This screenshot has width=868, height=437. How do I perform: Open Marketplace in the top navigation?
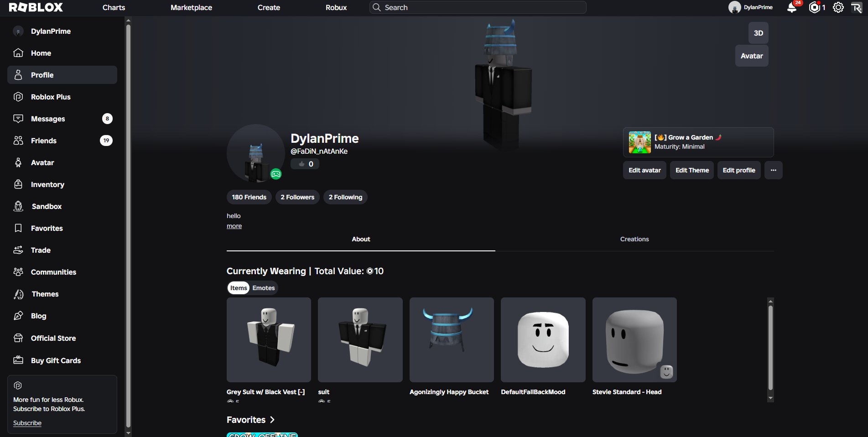point(191,7)
